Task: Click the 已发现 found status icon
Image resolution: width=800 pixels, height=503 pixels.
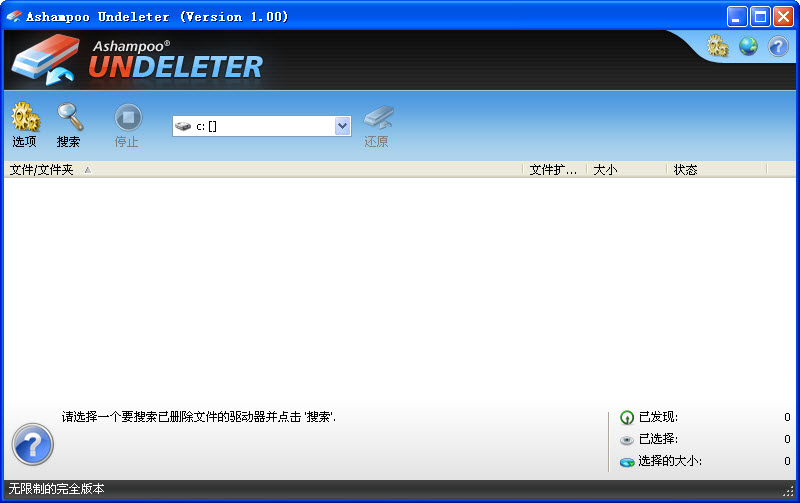Action: coord(627,418)
